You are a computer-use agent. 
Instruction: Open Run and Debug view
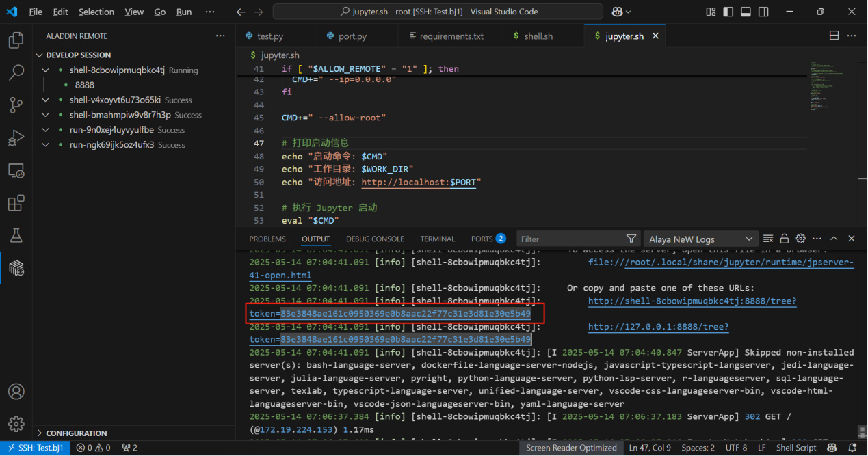pos(16,137)
